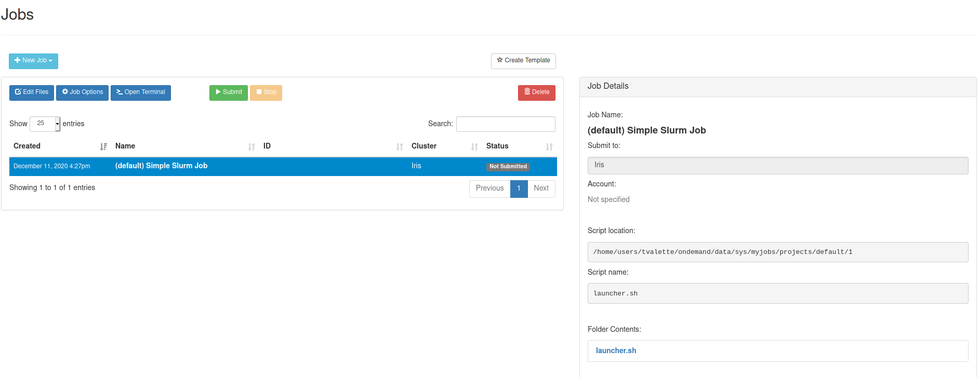Go to the Next page

[x=541, y=188]
